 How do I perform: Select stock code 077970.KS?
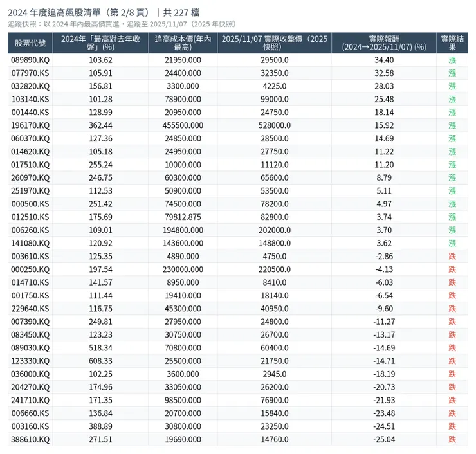(x=30, y=73)
